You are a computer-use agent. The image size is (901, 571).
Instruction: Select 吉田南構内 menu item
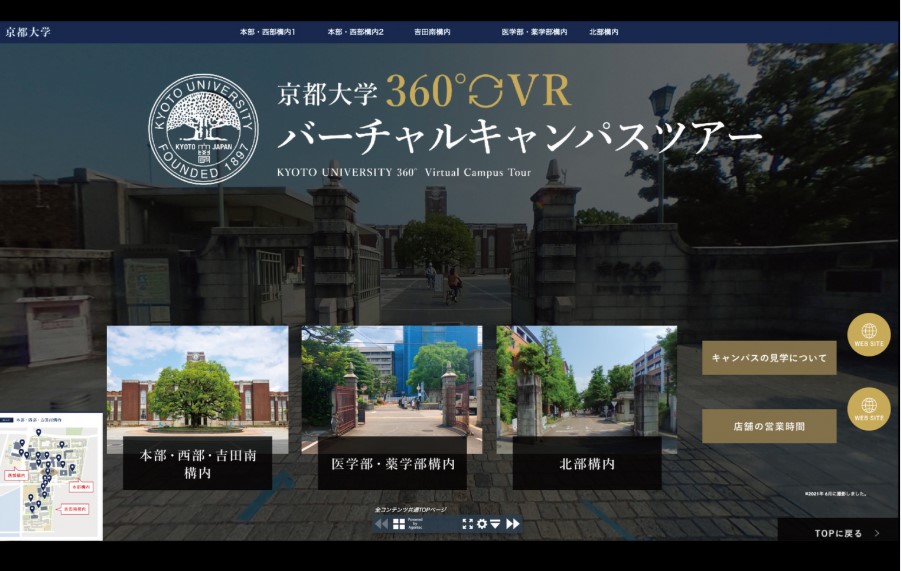[x=432, y=32]
